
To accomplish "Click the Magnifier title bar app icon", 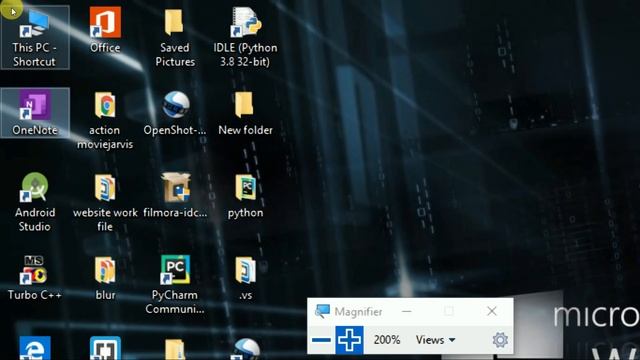I will tap(322, 311).
